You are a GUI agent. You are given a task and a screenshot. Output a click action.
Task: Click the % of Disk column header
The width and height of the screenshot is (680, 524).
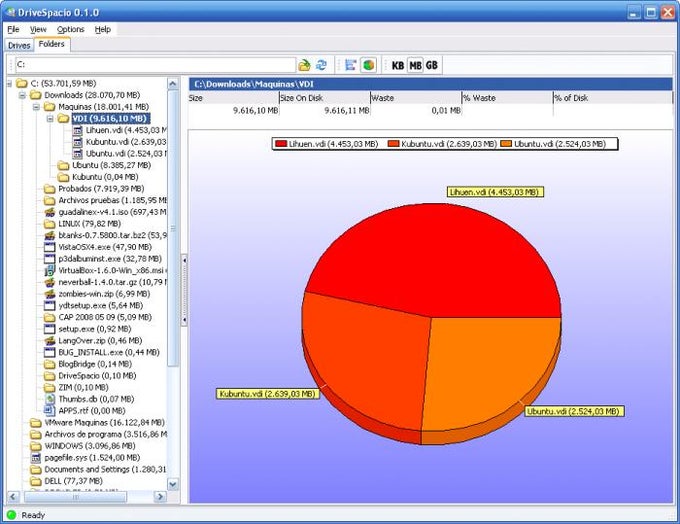pyautogui.click(x=613, y=98)
